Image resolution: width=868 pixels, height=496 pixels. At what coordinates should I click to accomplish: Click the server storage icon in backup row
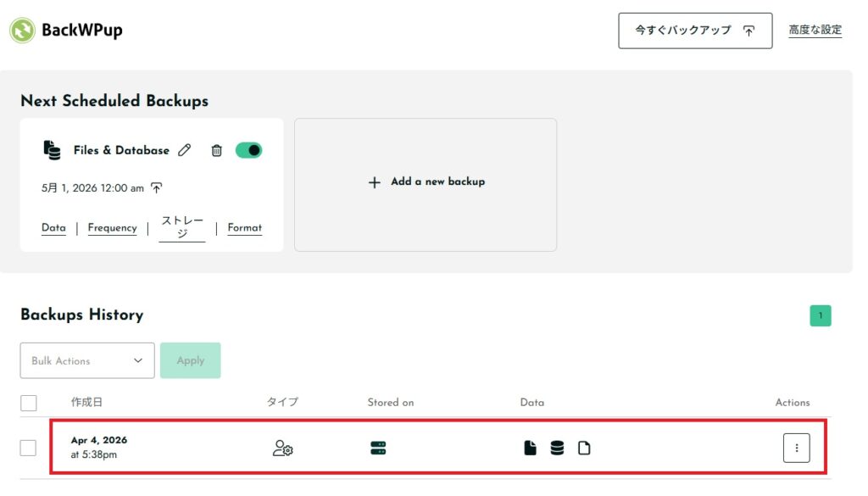point(378,448)
